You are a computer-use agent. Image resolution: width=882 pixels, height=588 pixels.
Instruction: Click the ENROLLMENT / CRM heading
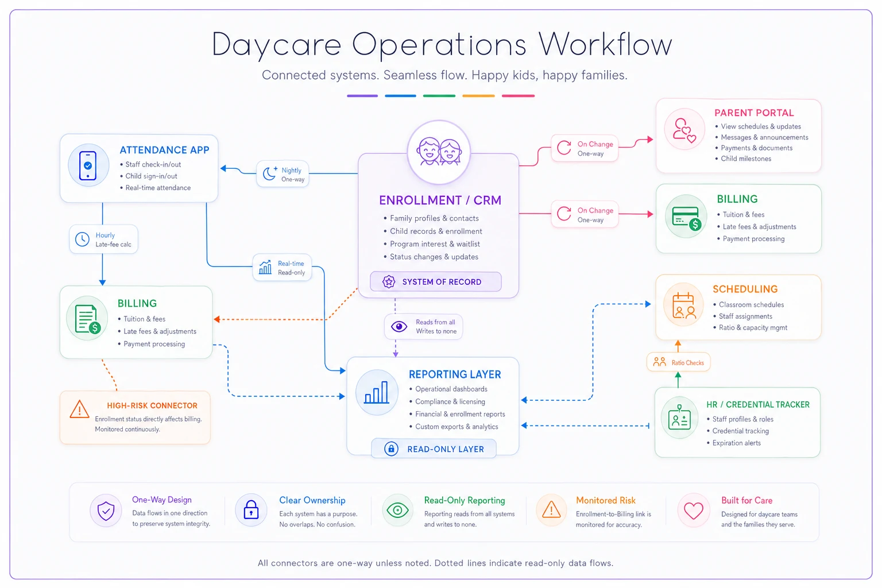[x=440, y=200]
